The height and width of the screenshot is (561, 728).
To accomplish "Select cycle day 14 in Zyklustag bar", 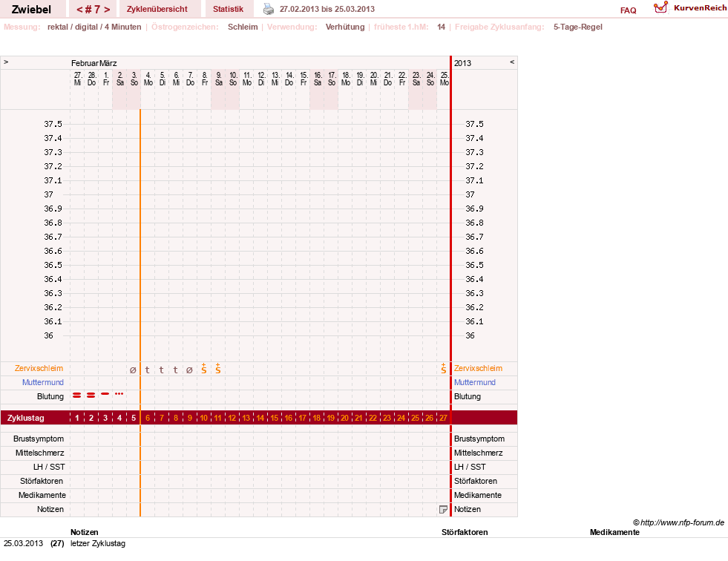I will 260,418.
